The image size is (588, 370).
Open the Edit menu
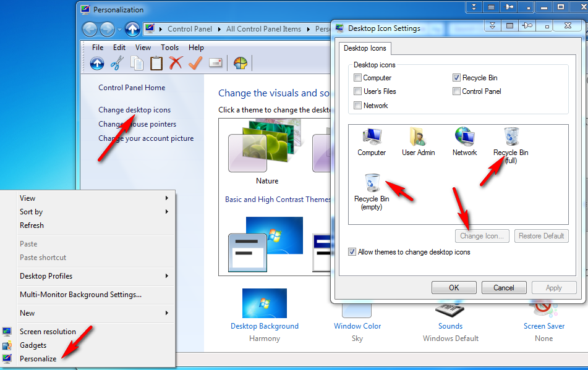(x=119, y=48)
